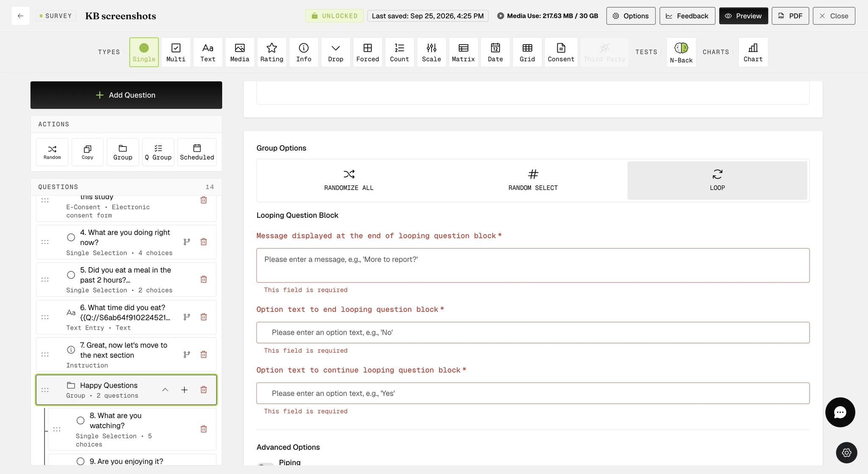The image size is (868, 474).
Task: Delete question 7 with trash icon
Action: 203,354
